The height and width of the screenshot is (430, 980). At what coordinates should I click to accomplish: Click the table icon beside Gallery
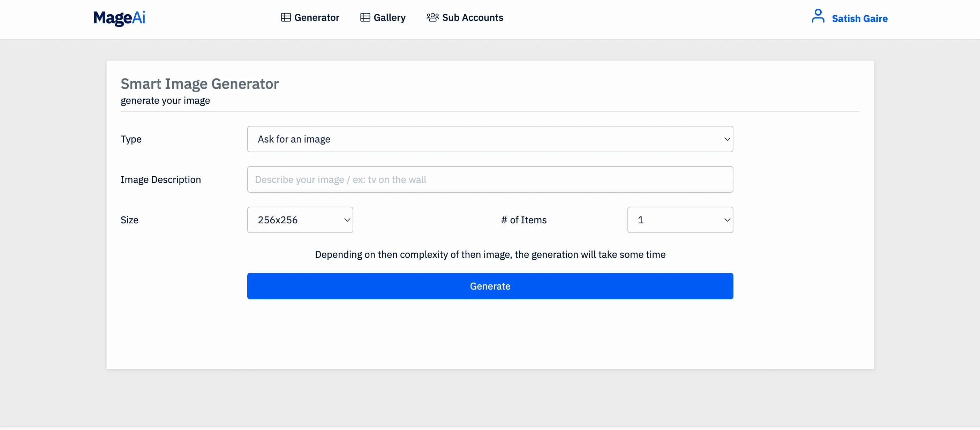pyautogui.click(x=365, y=17)
